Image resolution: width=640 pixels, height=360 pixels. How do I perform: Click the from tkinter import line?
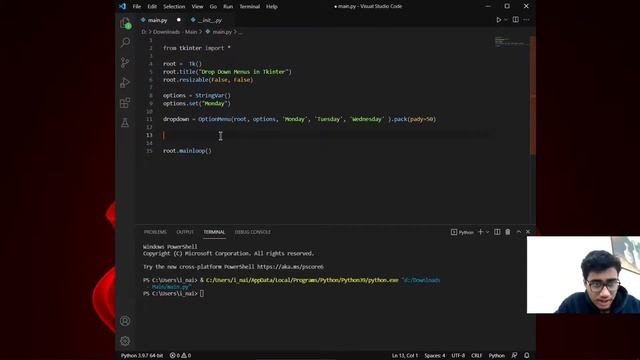pos(197,48)
